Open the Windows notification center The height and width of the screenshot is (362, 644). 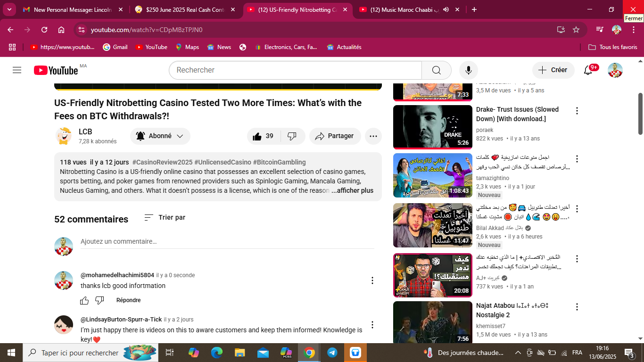click(x=629, y=353)
